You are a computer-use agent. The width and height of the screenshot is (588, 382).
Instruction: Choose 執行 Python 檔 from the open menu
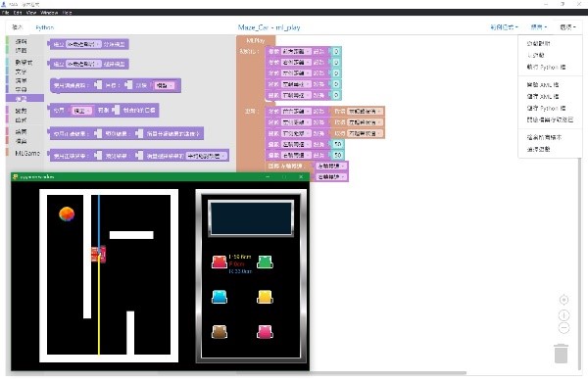[x=546, y=68]
